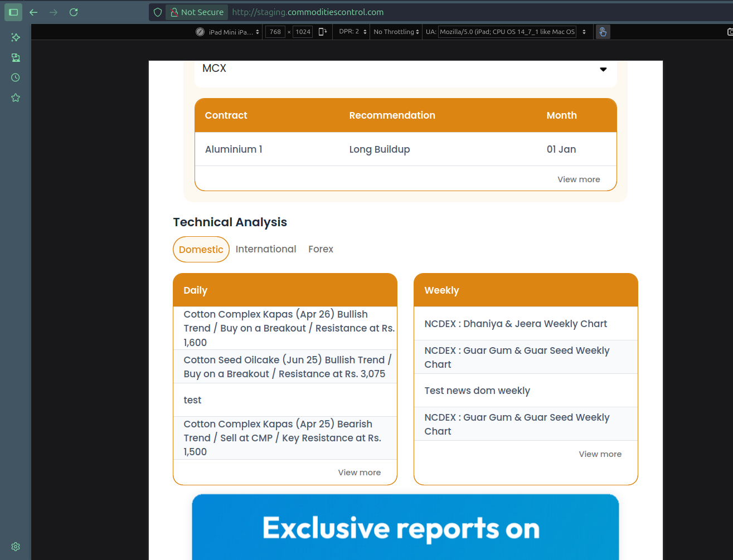Open the bookmarks star icon in the sidebar
This screenshot has height=560, width=733.
coord(16,98)
